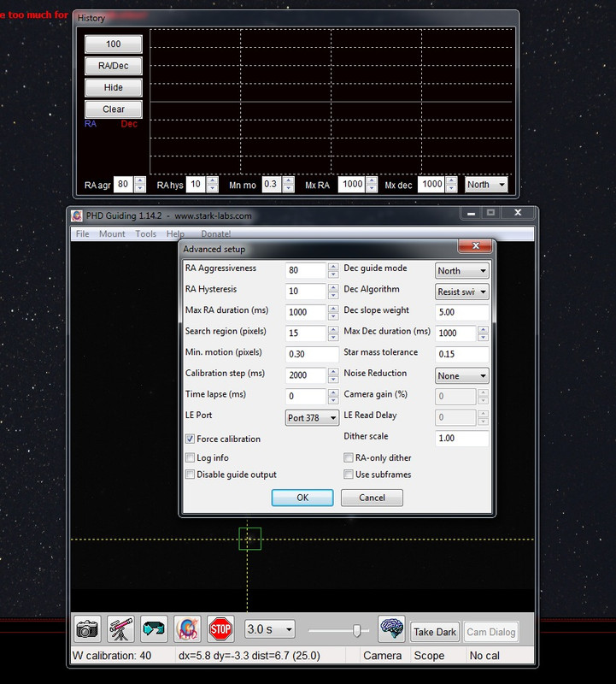Decrease RA Hysteresis with down arrow
The image size is (616, 684).
coord(333,295)
